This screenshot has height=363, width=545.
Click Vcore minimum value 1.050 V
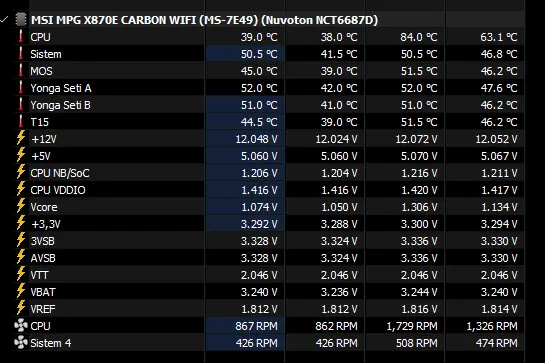coord(339,207)
